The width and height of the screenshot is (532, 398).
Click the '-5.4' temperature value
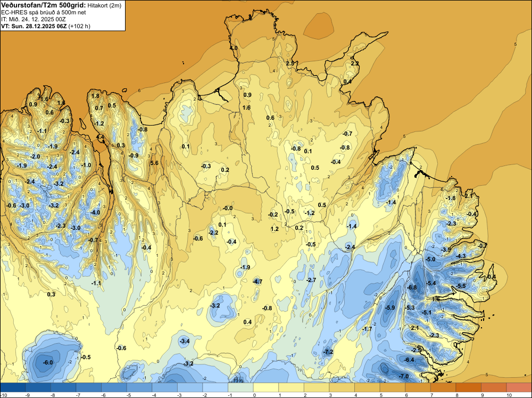click(x=431, y=283)
